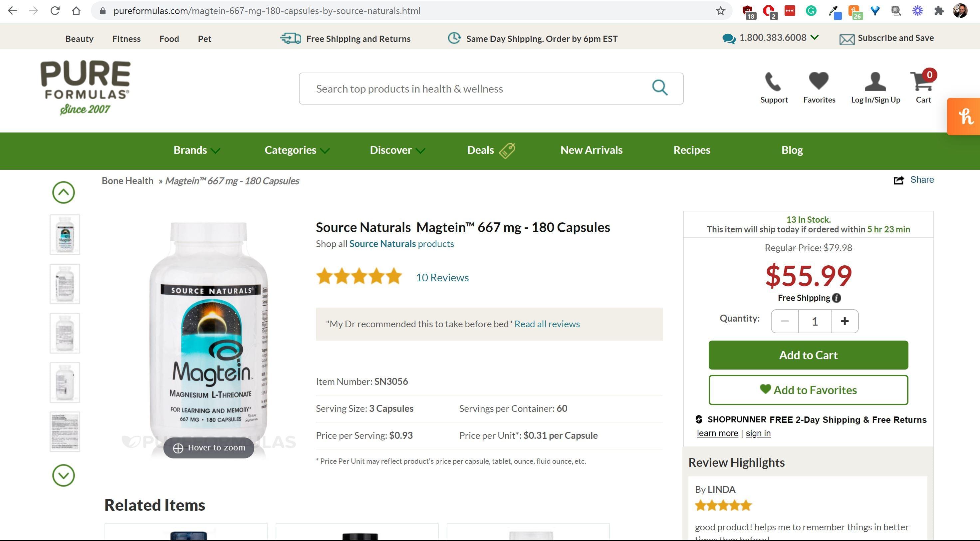Select the fourth product thumbnail
This screenshot has width=980, height=541.
[65, 383]
